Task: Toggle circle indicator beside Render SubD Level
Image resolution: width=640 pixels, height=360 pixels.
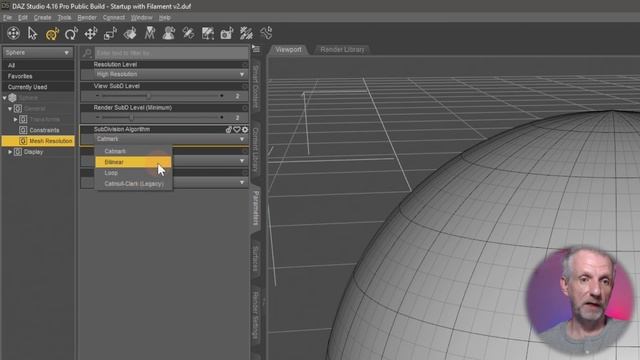Action: click(x=245, y=108)
